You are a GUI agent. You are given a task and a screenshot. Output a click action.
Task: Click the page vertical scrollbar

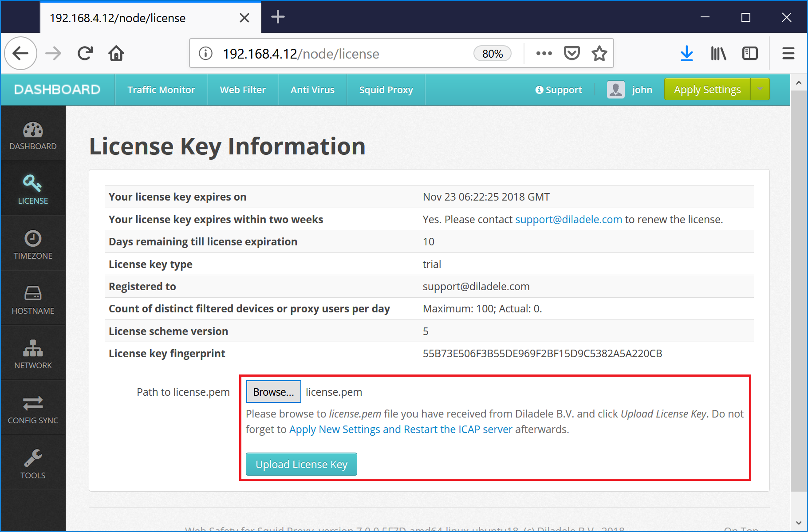(x=799, y=291)
